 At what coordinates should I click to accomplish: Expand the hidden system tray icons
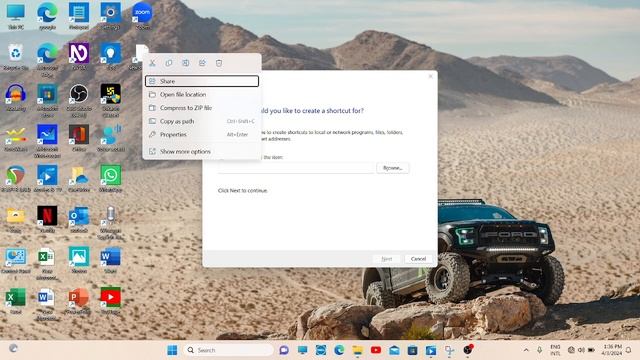[x=526, y=350]
